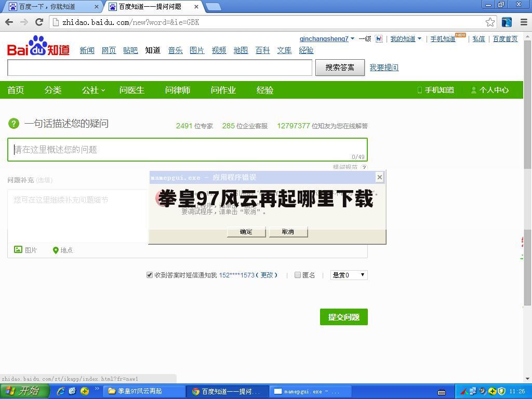The image size is (532, 399).
Task: Open a new browser tab
Action: pos(214,7)
